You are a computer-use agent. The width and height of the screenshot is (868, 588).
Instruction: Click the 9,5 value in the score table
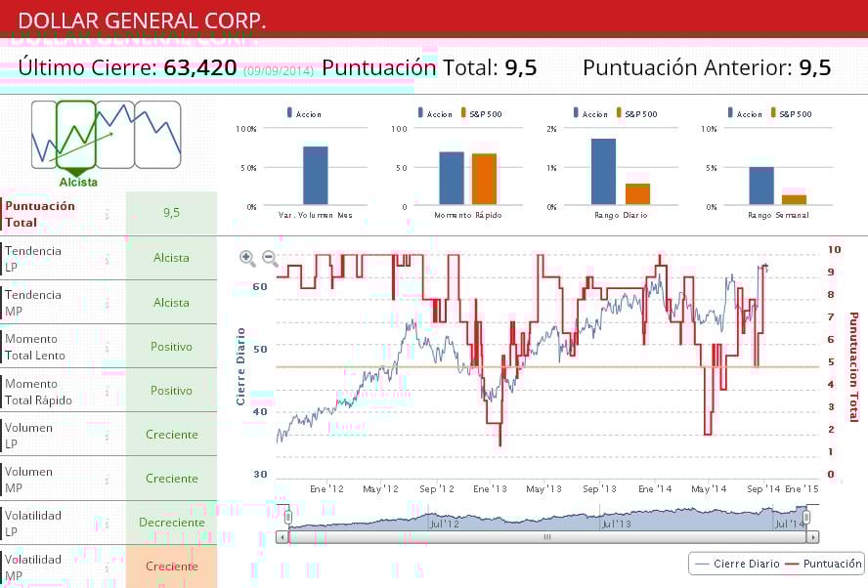tap(172, 213)
